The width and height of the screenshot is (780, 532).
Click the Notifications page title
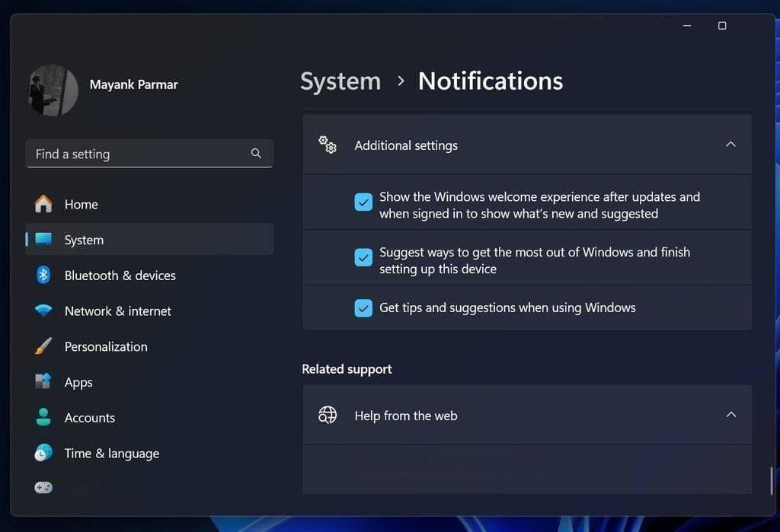pos(491,81)
